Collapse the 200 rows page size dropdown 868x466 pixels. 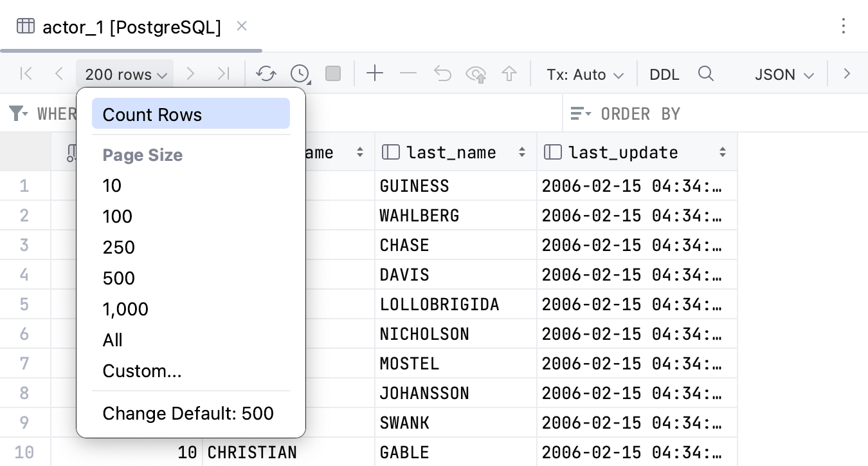click(x=125, y=75)
